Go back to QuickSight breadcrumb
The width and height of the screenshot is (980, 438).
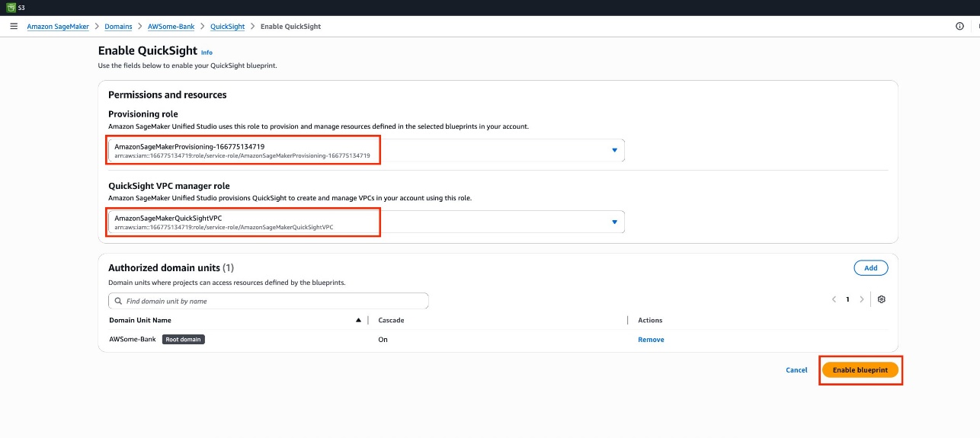click(x=228, y=26)
